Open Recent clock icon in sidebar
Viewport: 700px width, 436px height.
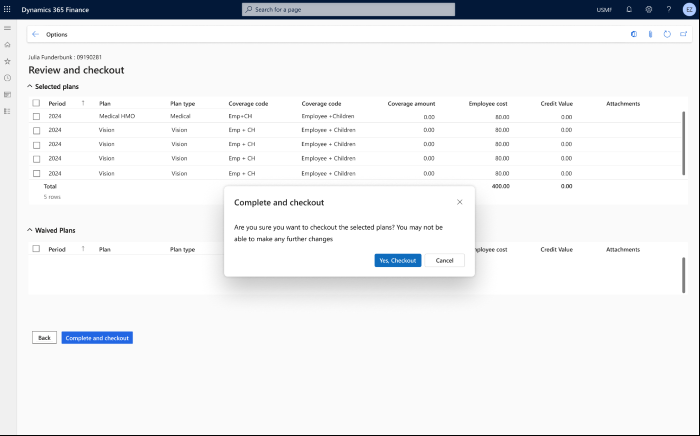(7, 78)
